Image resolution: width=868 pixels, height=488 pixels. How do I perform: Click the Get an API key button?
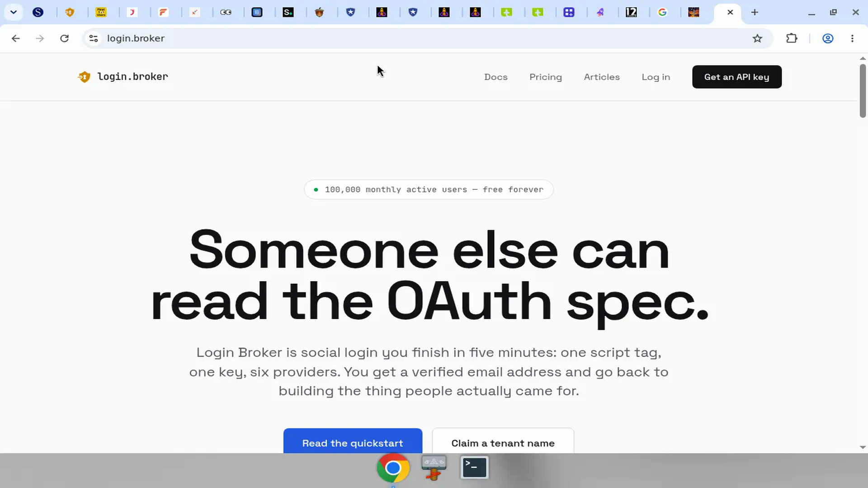pos(737,77)
